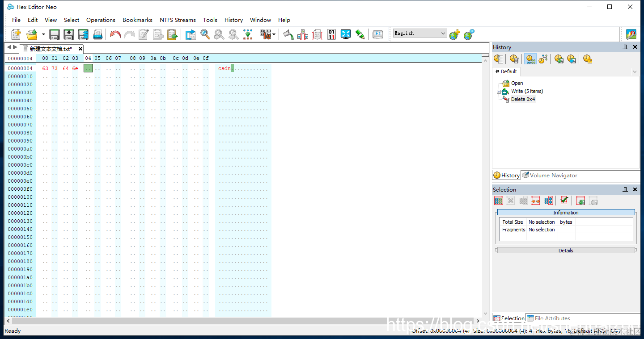
Task: Toggle the history branch tree clock icon
Action: click(x=543, y=59)
